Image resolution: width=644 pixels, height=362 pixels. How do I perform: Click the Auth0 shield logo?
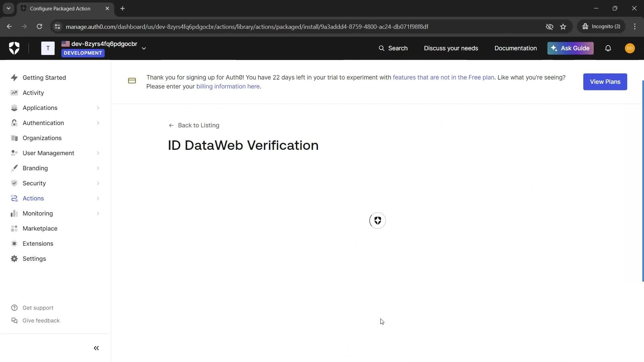click(x=14, y=48)
